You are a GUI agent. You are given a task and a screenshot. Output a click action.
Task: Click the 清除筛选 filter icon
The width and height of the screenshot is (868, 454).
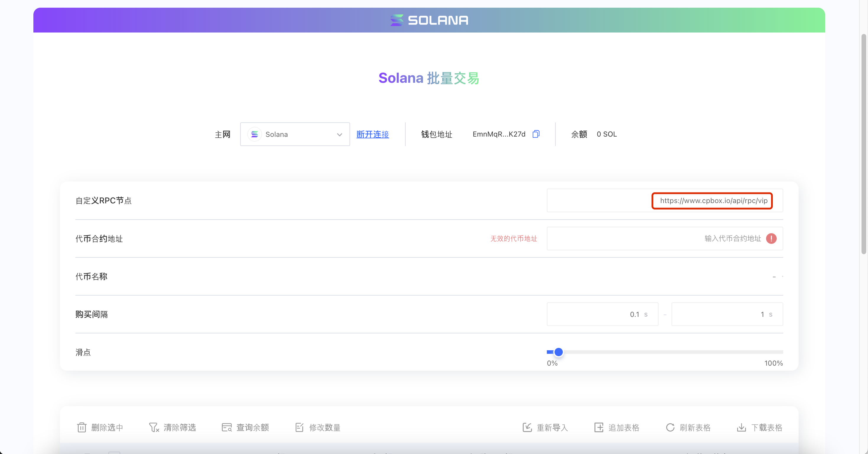pyautogui.click(x=154, y=427)
